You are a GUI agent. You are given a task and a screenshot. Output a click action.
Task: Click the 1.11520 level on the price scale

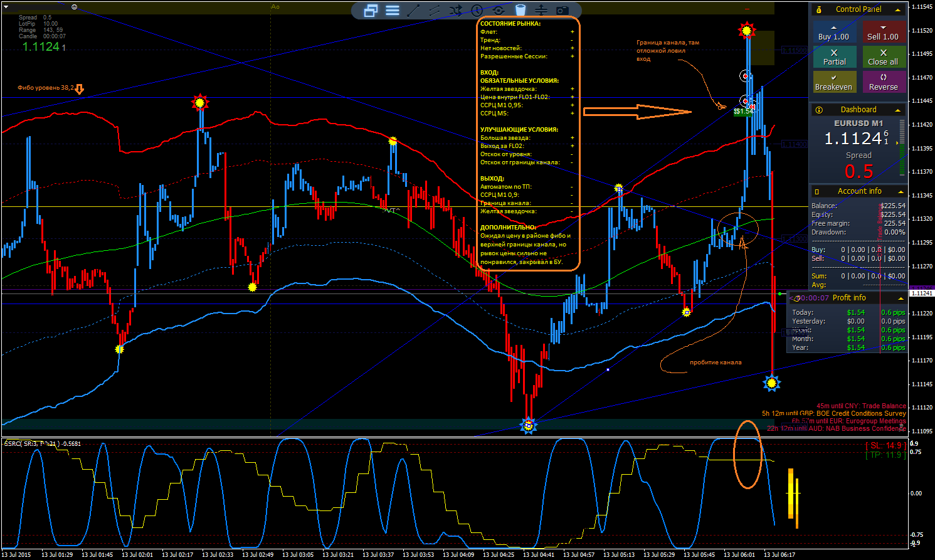(921, 30)
